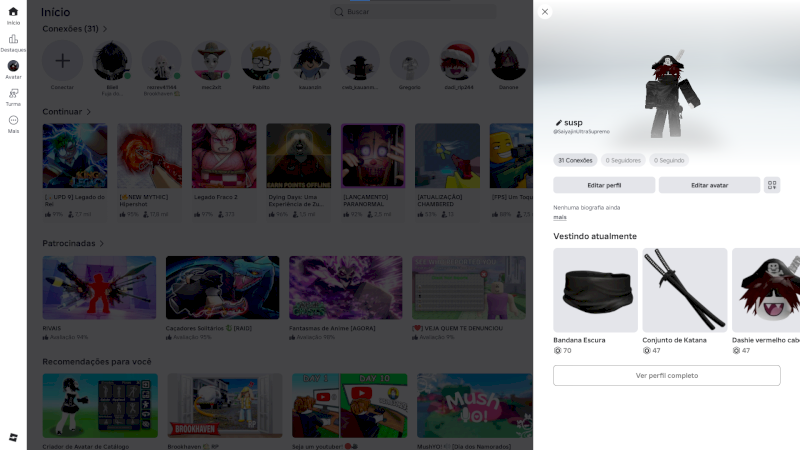800x450 pixels.
Task: Click the Editar perfil button
Action: pyautogui.click(x=604, y=185)
